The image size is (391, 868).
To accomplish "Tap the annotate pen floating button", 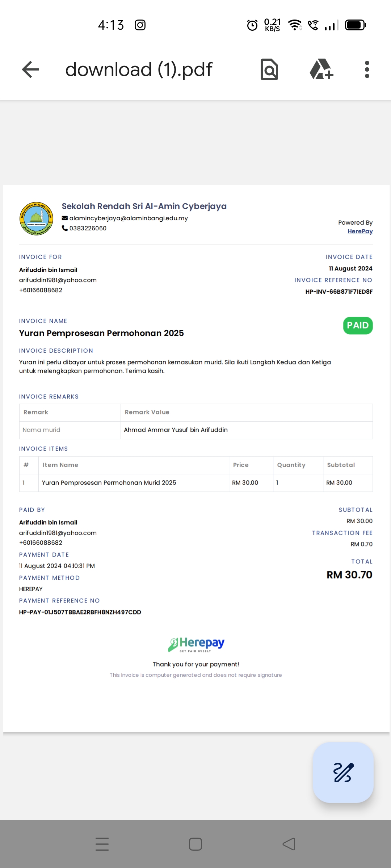I will tap(343, 773).
